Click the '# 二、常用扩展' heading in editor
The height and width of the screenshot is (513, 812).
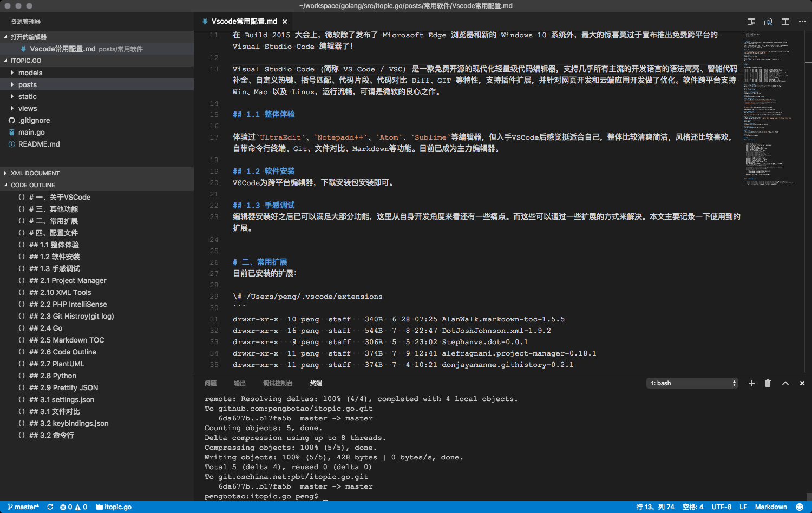[x=260, y=262]
